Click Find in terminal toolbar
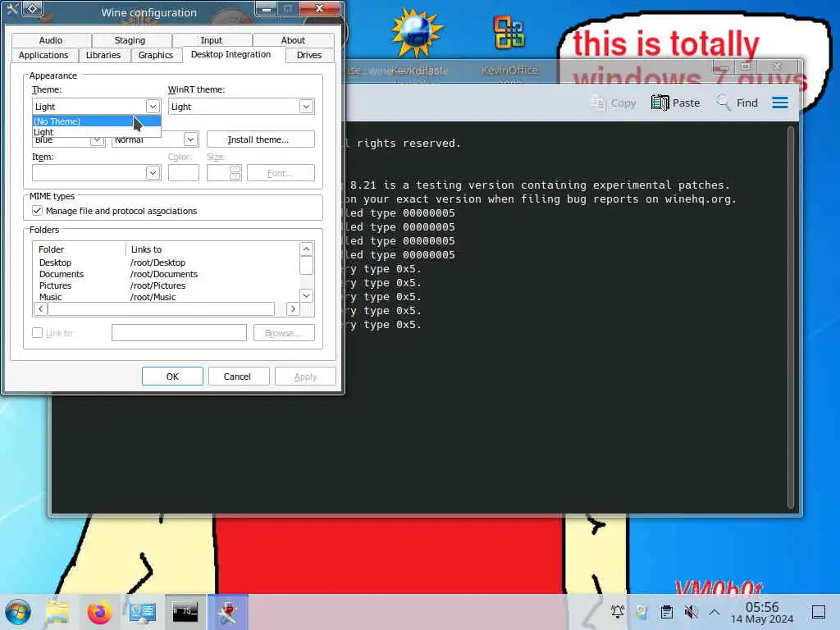The width and height of the screenshot is (840, 630). [737, 103]
